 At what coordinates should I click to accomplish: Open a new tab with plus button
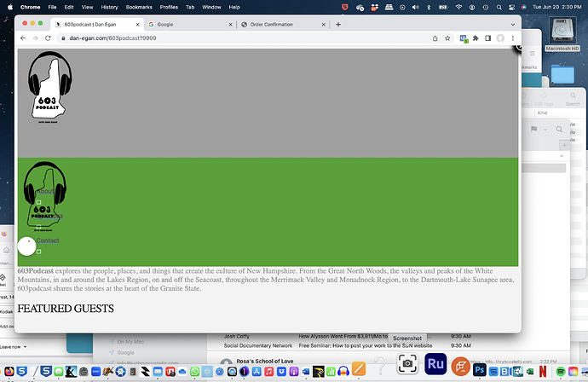[338, 25]
